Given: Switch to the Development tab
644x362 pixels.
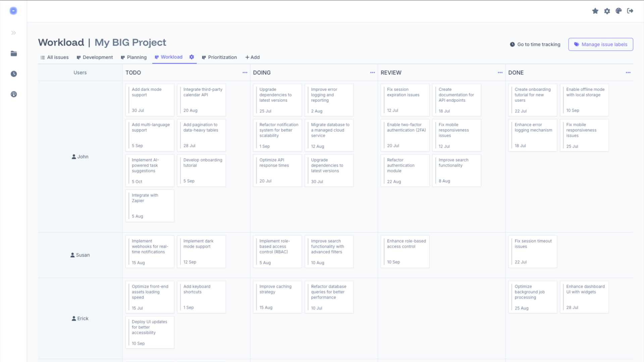Looking at the screenshot, I should tap(95, 57).
